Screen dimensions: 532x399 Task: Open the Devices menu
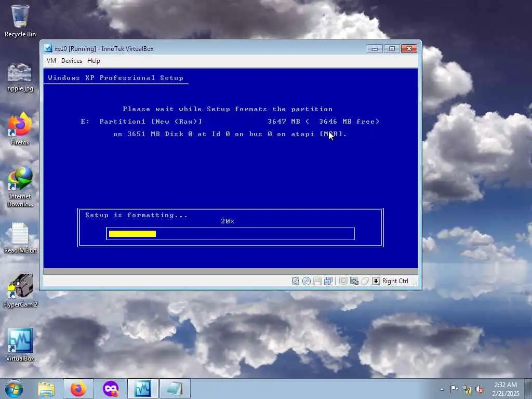[x=72, y=61]
